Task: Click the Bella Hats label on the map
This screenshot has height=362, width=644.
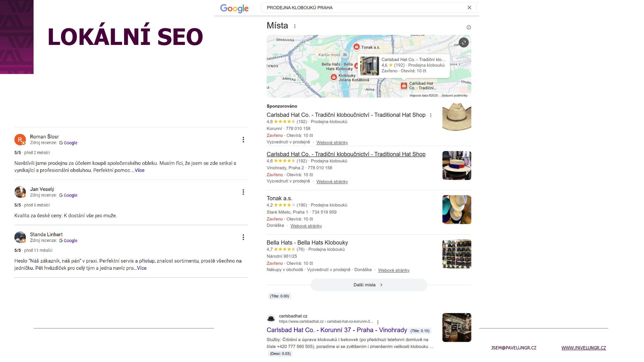Action: pyautogui.click(x=337, y=67)
